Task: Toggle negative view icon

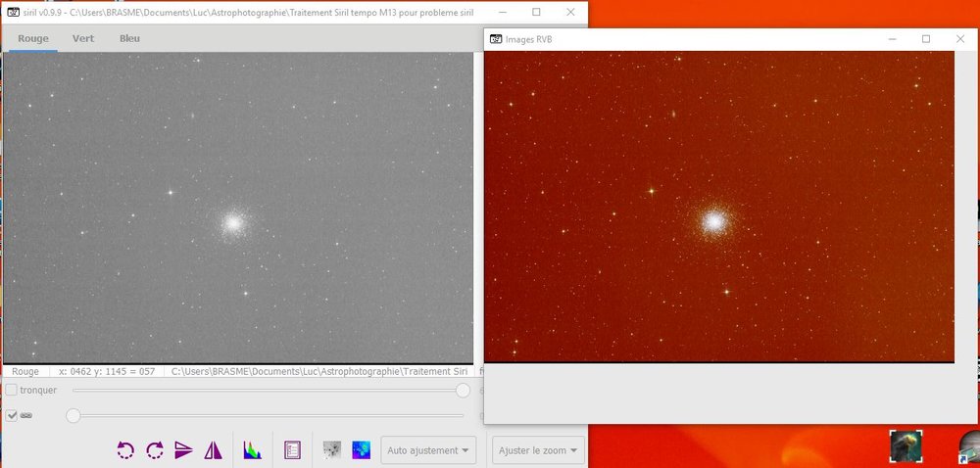Action: [x=332, y=450]
